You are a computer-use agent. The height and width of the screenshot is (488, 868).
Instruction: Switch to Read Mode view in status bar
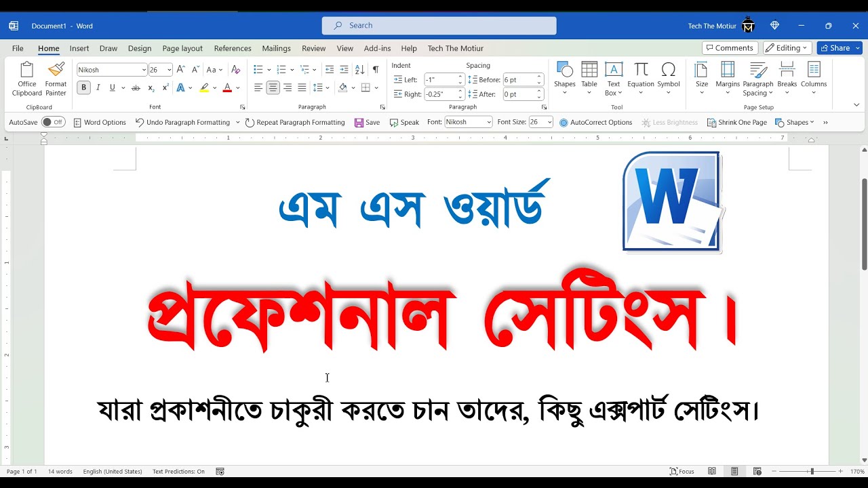coord(712,471)
